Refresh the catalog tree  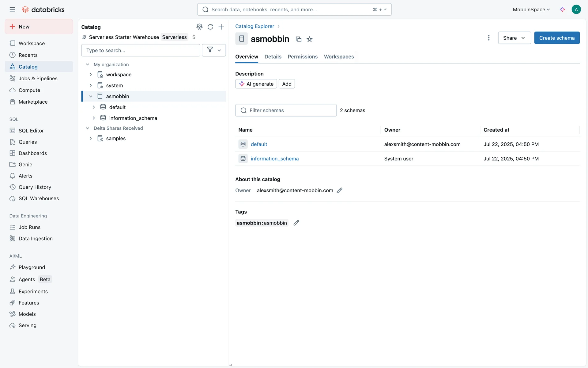[210, 27]
